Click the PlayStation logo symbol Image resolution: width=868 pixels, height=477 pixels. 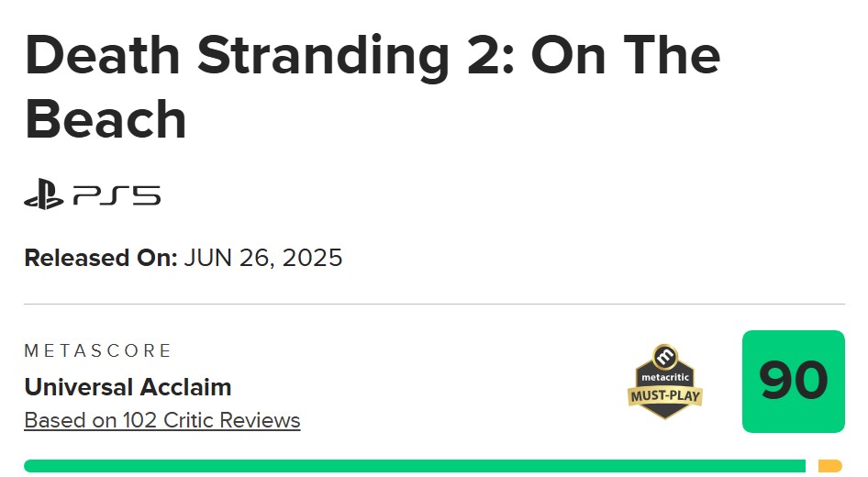tap(43, 195)
